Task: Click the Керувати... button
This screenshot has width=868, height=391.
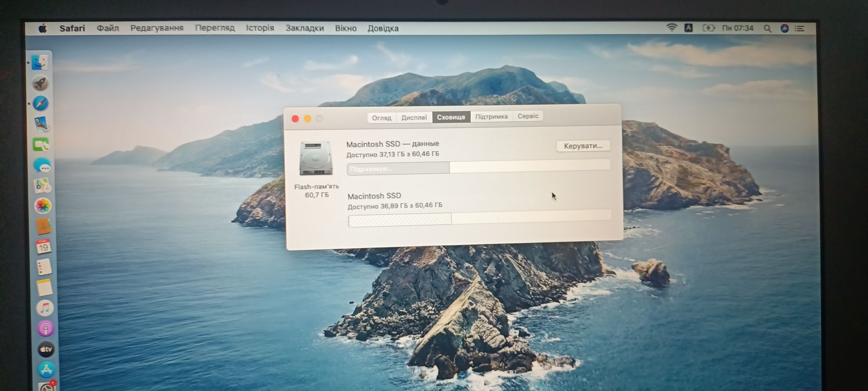Action: [x=583, y=146]
